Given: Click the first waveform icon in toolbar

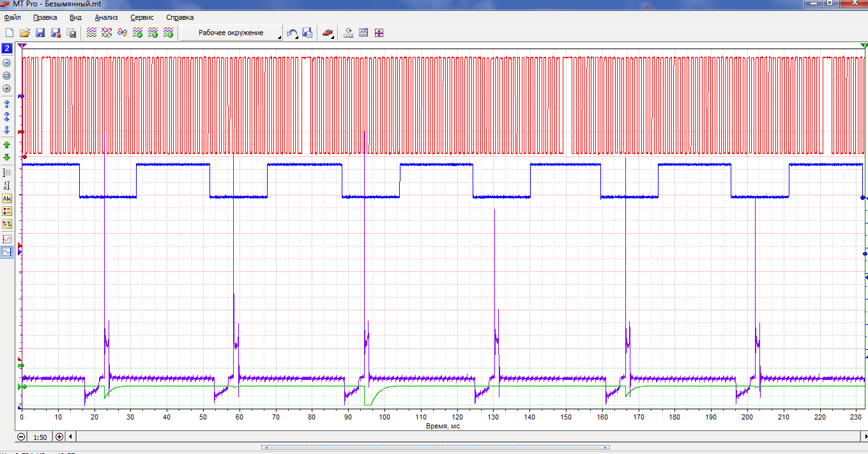Looking at the screenshot, I should [x=91, y=33].
